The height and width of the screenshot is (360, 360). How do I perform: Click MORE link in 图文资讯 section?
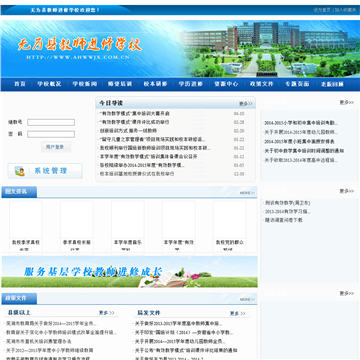pyautogui.click(x=247, y=193)
